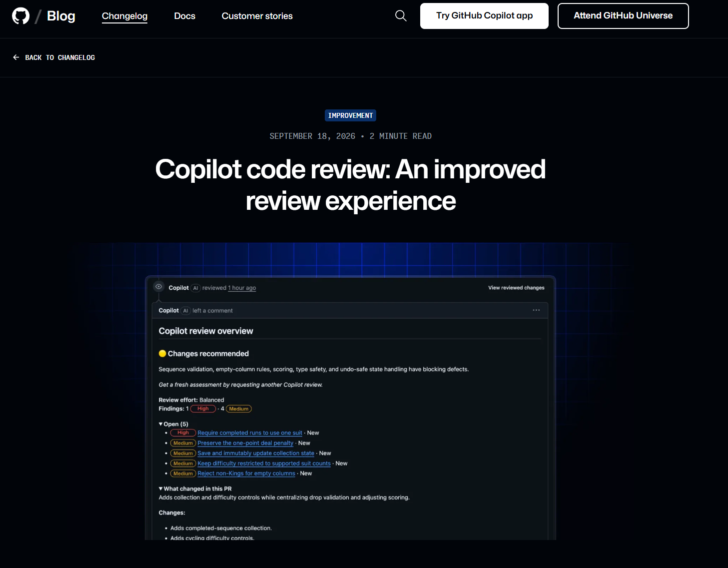Click the "Get a fresh assessment" italic note

(x=240, y=385)
